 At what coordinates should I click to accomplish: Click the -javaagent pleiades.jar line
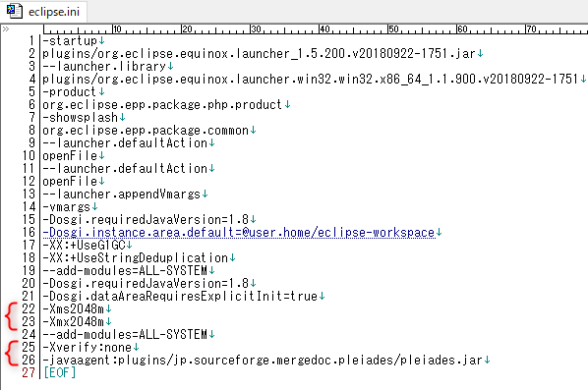pyautogui.click(x=263, y=360)
